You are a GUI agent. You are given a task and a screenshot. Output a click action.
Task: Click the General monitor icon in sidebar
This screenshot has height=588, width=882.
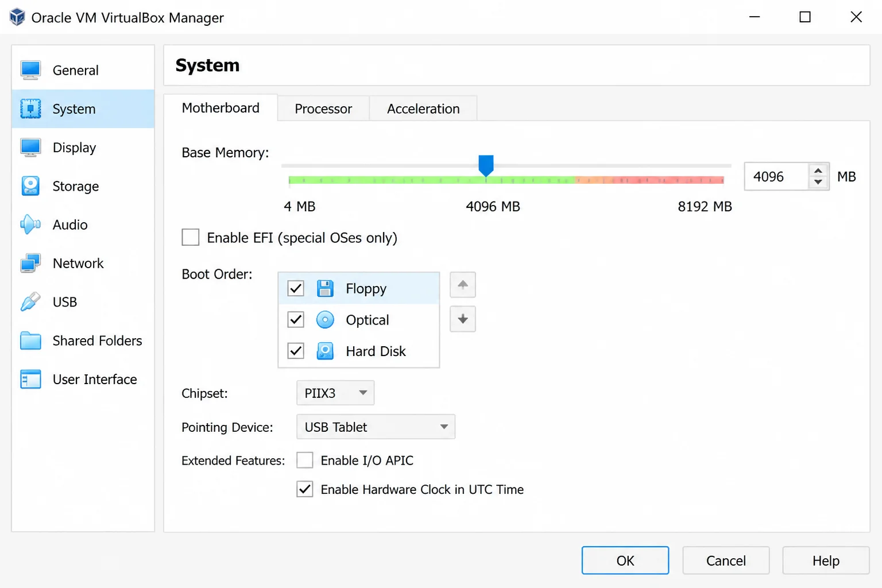tap(30, 70)
